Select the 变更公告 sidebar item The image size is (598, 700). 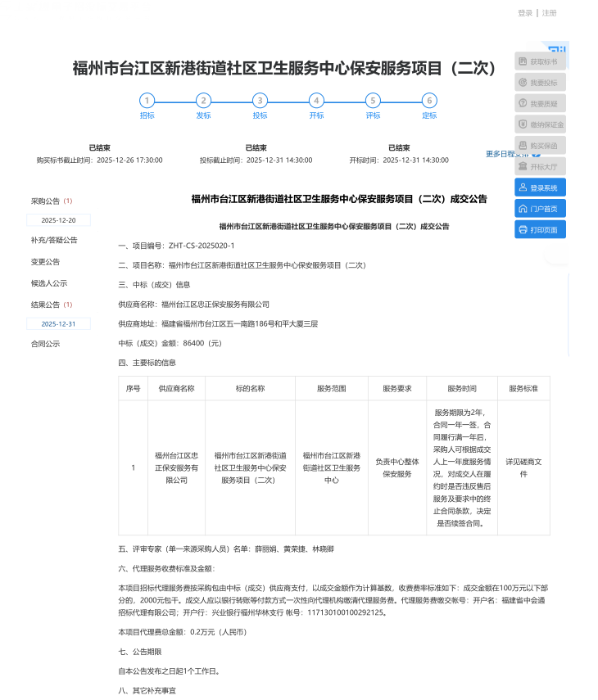[46, 262]
